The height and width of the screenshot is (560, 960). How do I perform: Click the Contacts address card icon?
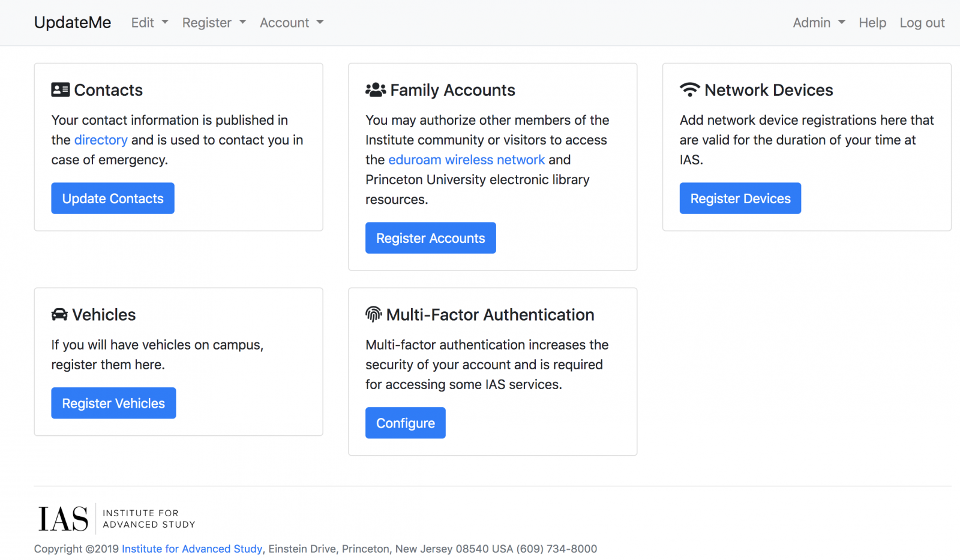tap(60, 90)
